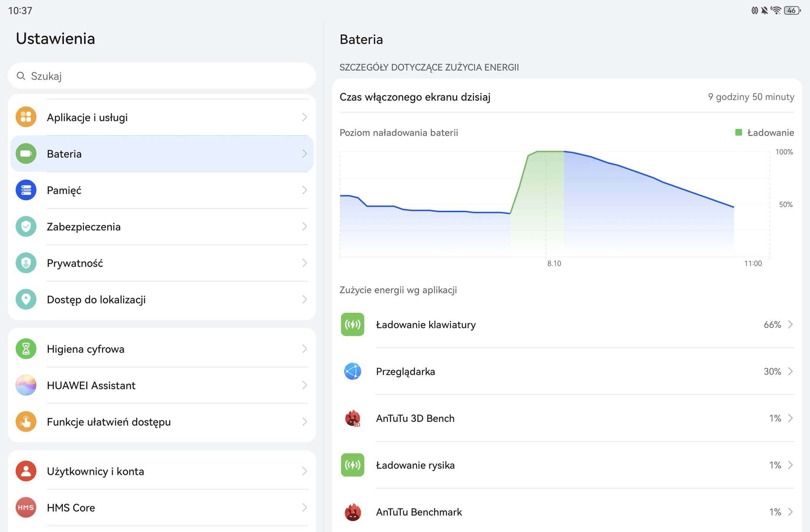Expand Ładowanie klawiatury details via chevron
Image resolution: width=810 pixels, height=532 pixels.
(790, 325)
